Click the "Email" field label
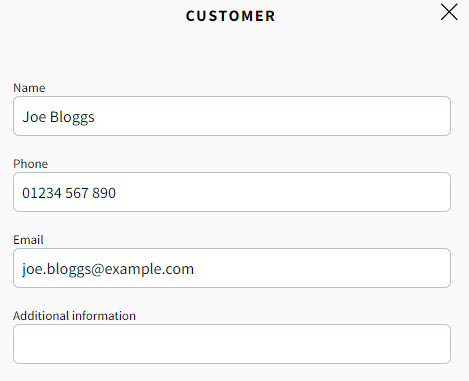Image resolution: width=469 pixels, height=381 pixels. pyautogui.click(x=28, y=240)
